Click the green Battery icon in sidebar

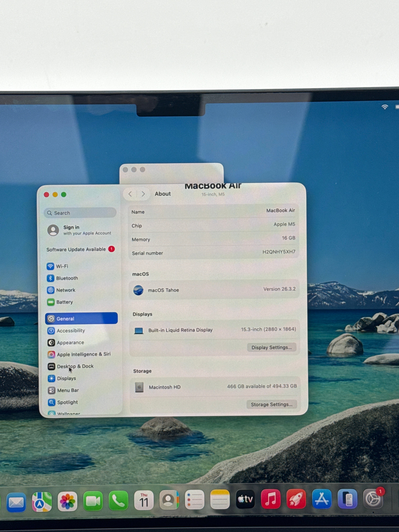[x=51, y=302]
